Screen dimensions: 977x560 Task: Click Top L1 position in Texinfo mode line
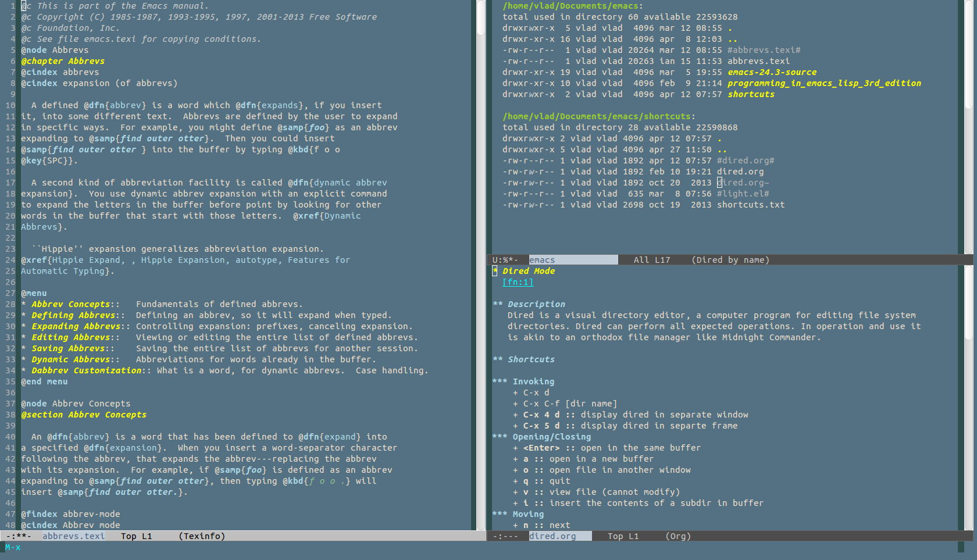[x=136, y=536]
